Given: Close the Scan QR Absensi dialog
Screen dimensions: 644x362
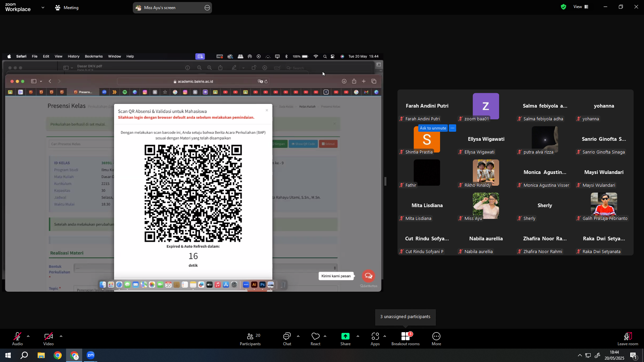Looking at the screenshot, I should click(x=267, y=110).
